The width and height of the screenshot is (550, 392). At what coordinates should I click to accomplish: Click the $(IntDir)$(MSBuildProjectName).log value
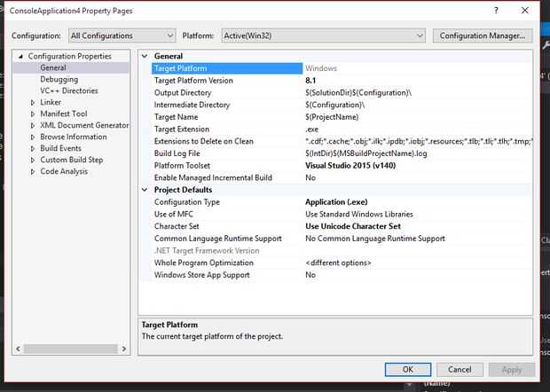366,153
